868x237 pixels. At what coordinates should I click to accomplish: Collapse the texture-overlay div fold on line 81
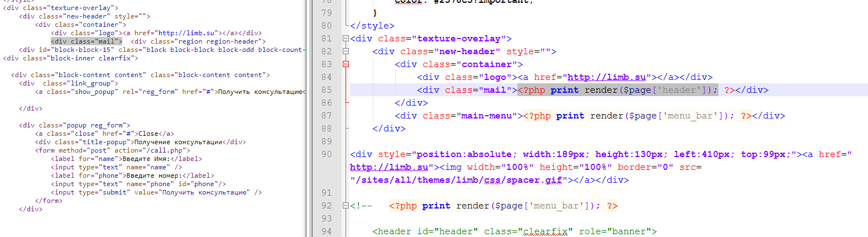(346, 39)
